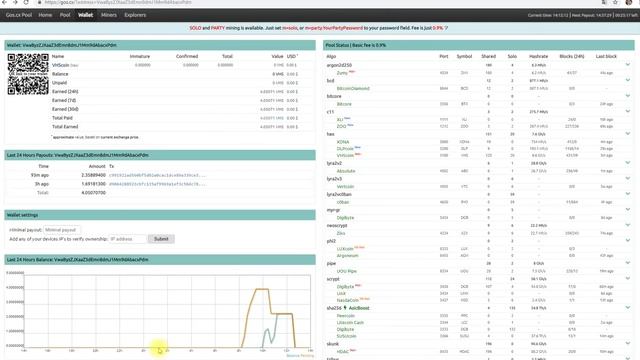The image size is (640, 360).
Task: Reload the page with the refresh icon
Action: pyautogui.click(x=26, y=2)
